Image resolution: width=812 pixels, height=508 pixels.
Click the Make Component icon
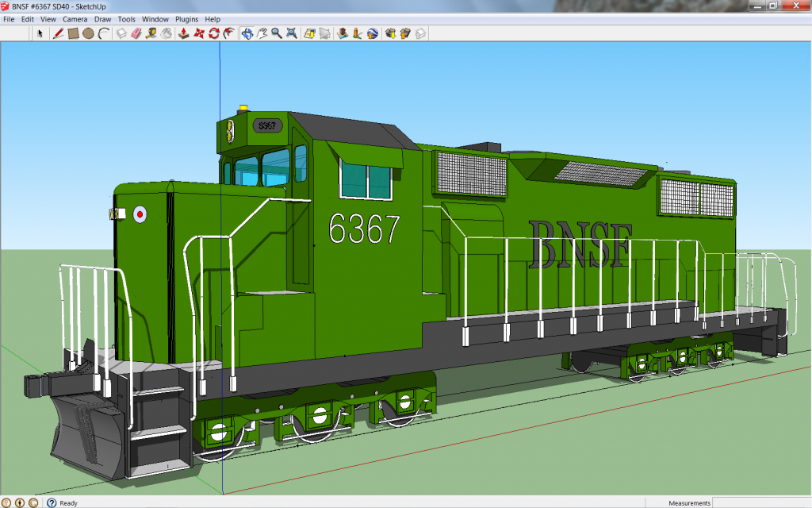pyautogui.click(x=121, y=33)
